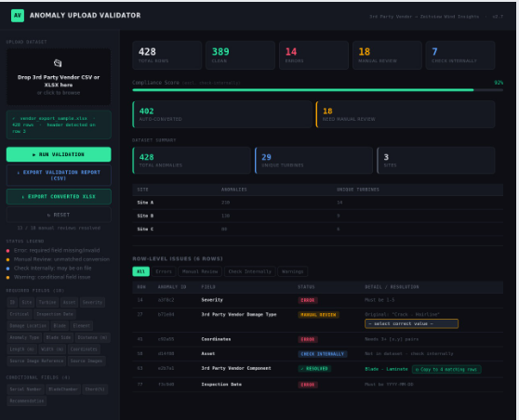
Task: Click the 7 Check Internally stat card
Action: tap(460, 55)
